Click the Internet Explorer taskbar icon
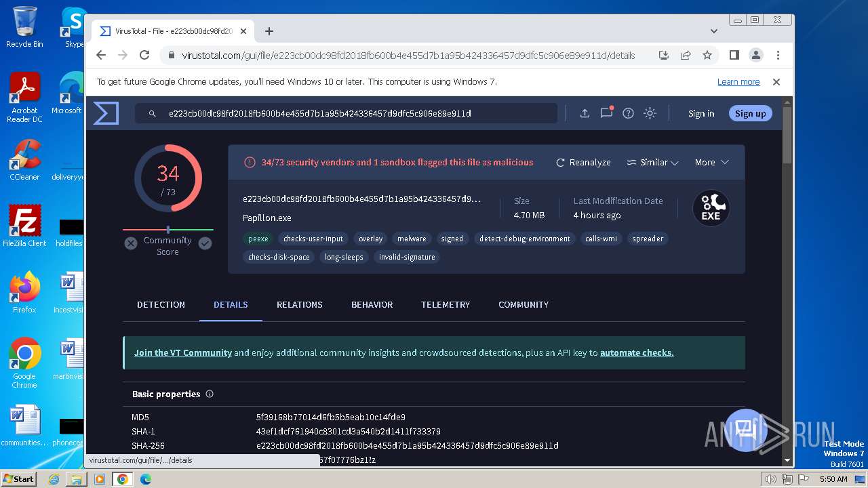 [54, 479]
